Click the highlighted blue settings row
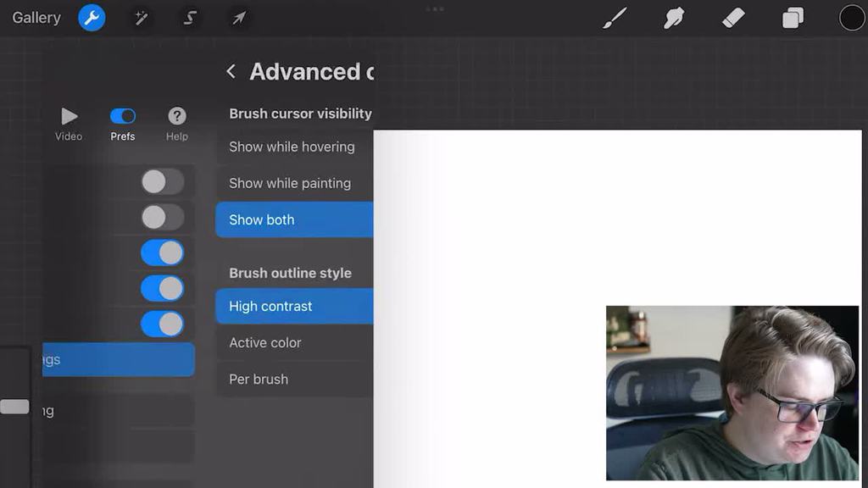The height and width of the screenshot is (488, 868). pos(119,359)
